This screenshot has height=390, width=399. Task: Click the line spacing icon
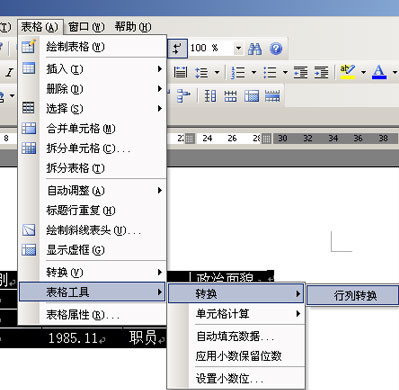click(202, 72)
